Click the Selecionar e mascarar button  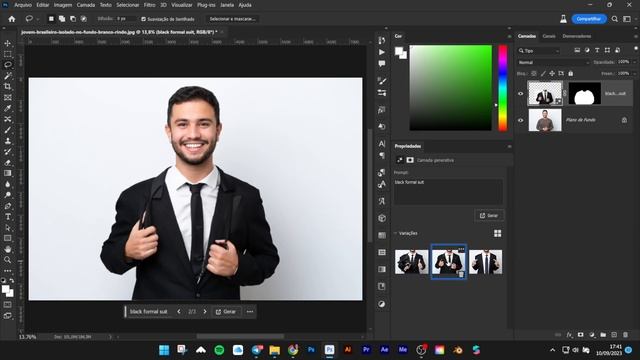point(232,19)
